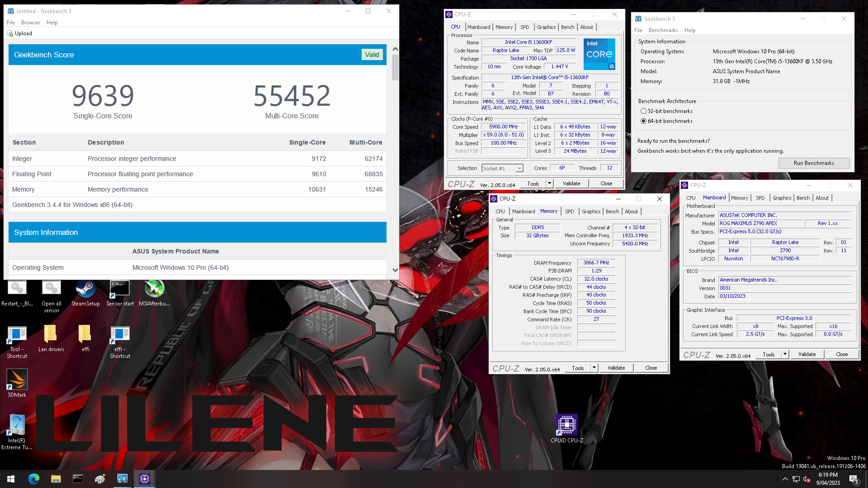Click Validate in CPU-Z Mainboard window

(807, 354)
